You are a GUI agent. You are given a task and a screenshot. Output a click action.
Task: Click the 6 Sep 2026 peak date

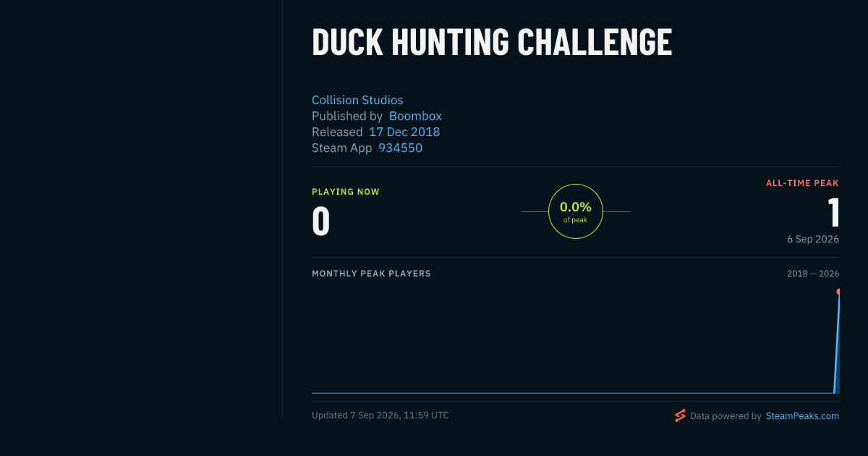813,239
